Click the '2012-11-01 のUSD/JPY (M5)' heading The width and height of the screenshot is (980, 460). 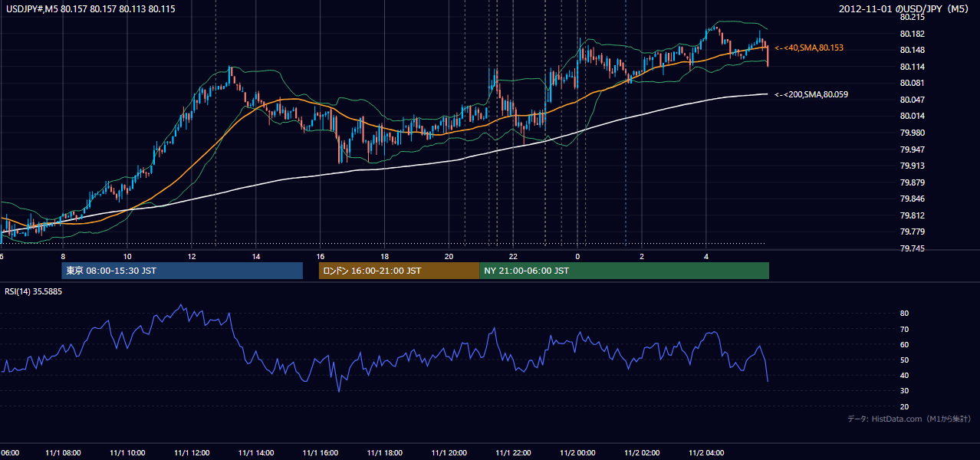click(905, 8)
